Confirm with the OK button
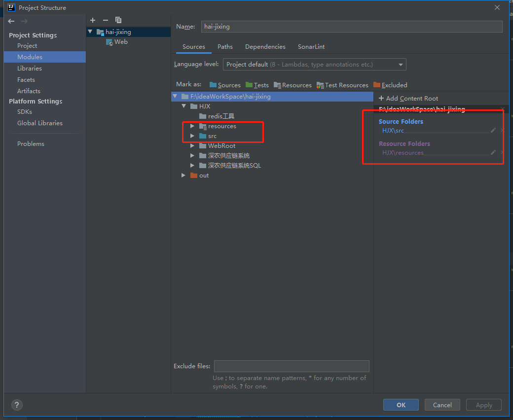This screenshot has height=420, width=513. 401,405
